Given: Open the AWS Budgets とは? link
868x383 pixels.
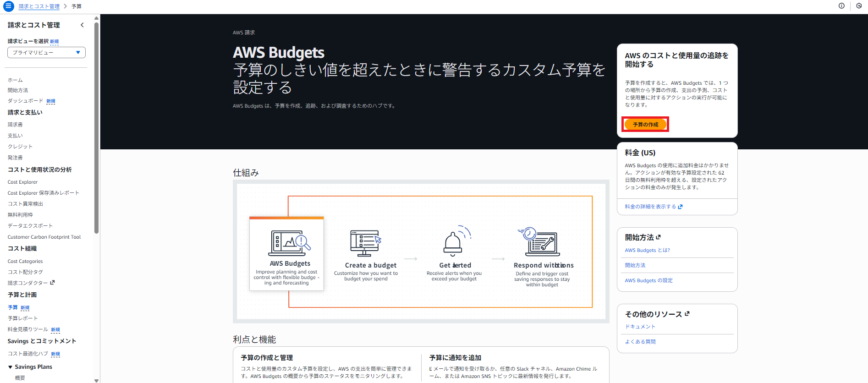Looking at the screenshot, I should [647, 250].
